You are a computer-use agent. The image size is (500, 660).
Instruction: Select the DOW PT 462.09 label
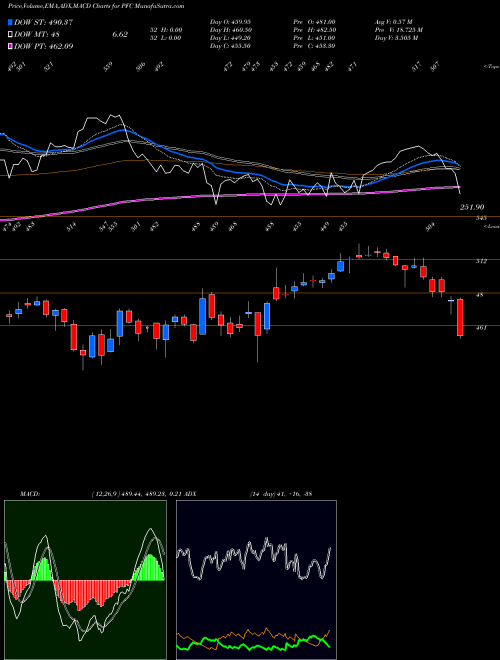pyautogui.click(x=43, y=46)
